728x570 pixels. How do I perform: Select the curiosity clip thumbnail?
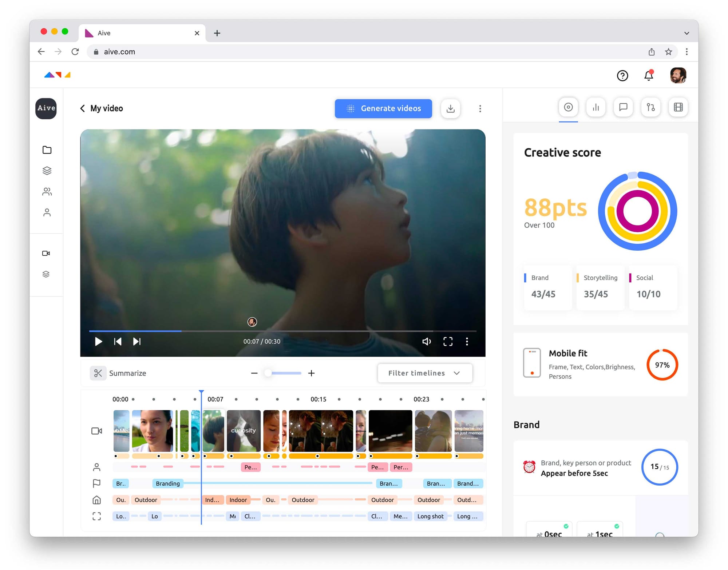point(244,431)
